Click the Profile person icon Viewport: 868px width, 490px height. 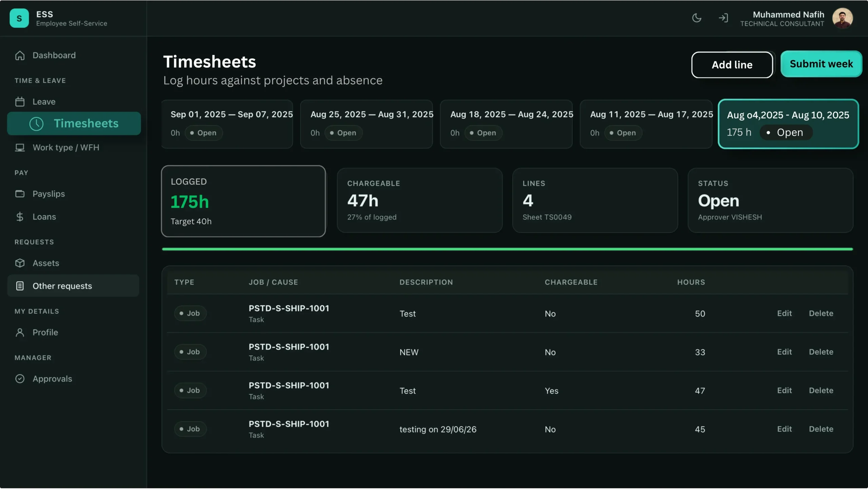[20, 333]
